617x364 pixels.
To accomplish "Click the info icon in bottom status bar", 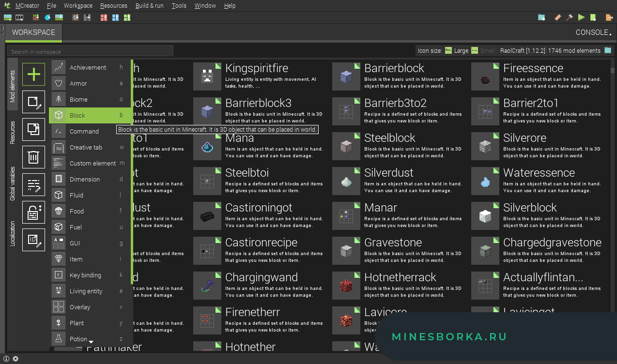I will pyautogui.click(x=6, y=359).
